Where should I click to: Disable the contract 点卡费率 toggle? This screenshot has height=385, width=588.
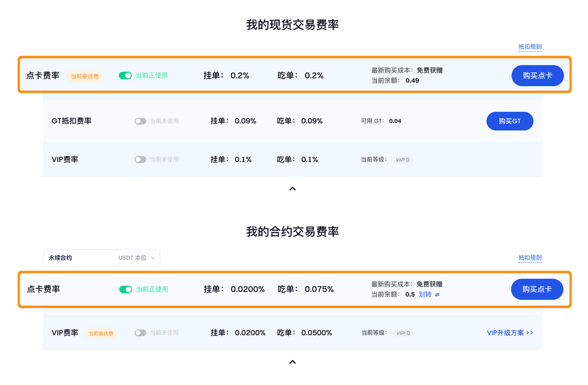tap(125, 289)
